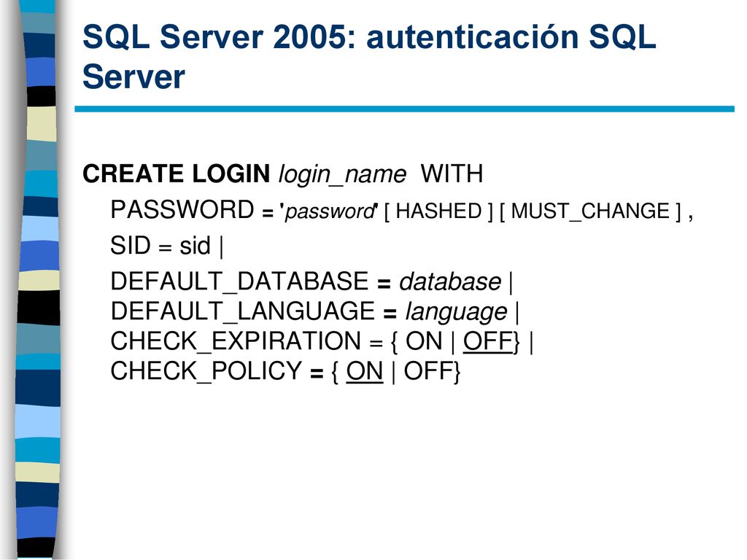Click the italic 'language' value

pos(456,313)
